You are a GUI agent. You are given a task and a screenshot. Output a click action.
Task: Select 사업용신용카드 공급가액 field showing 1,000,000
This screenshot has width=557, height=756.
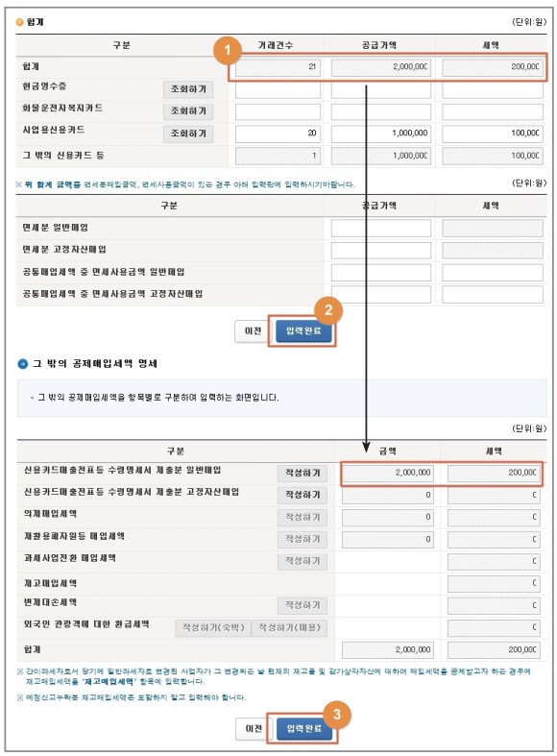(x=381, y=134)
